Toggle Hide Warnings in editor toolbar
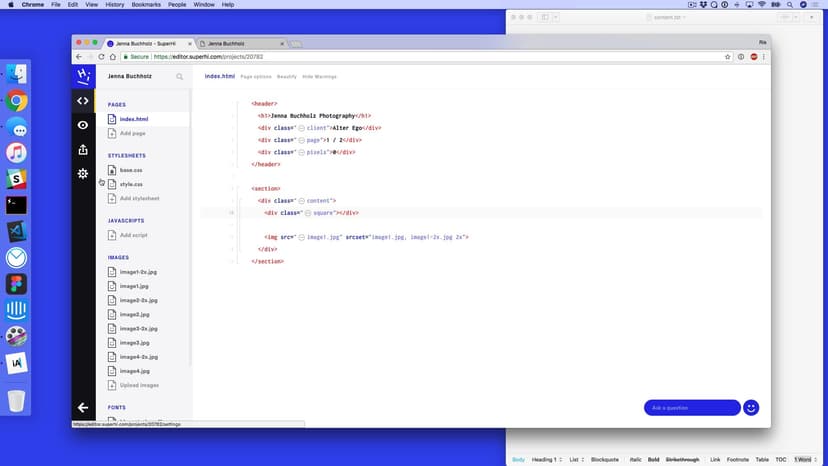828x466 pixels. (319, 76)
